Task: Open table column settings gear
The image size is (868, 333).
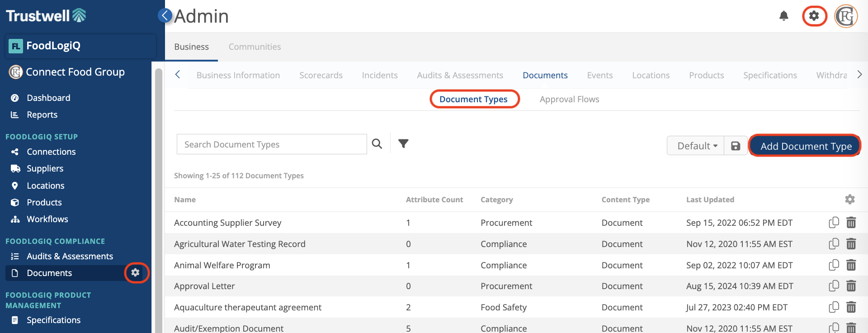Action: [x=850, y=200]
